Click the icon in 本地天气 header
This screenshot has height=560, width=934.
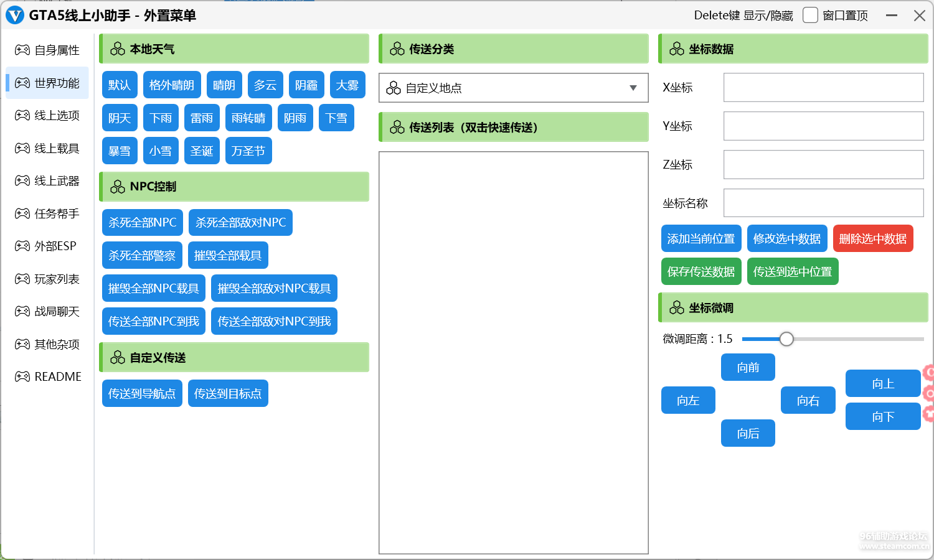(x=118, y=49)
